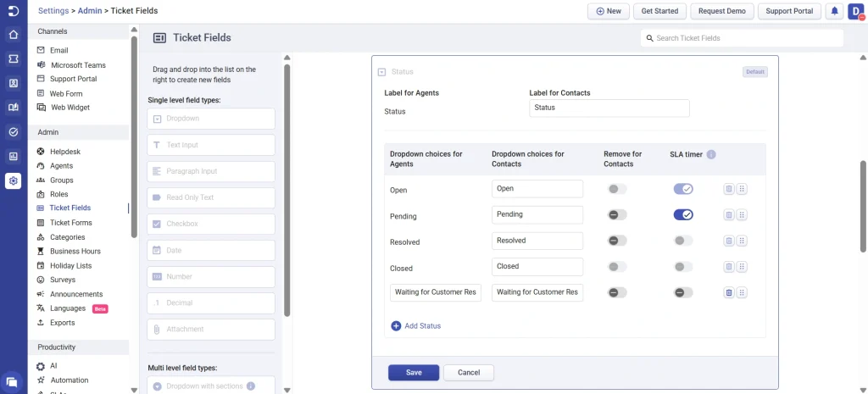The height and width of the screenshot is (394, 868).
Task: Click the Save button
Action: [414, 373]
